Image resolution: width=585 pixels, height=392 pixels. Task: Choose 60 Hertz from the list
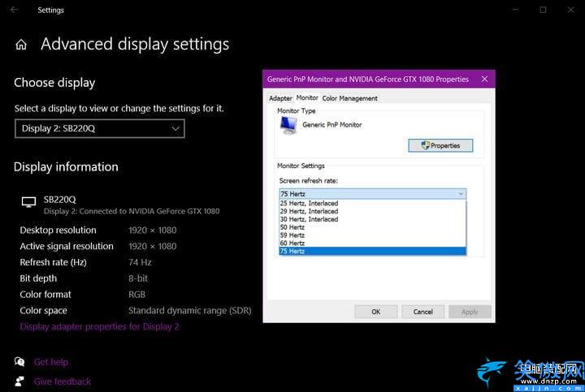tap(372, 243)
